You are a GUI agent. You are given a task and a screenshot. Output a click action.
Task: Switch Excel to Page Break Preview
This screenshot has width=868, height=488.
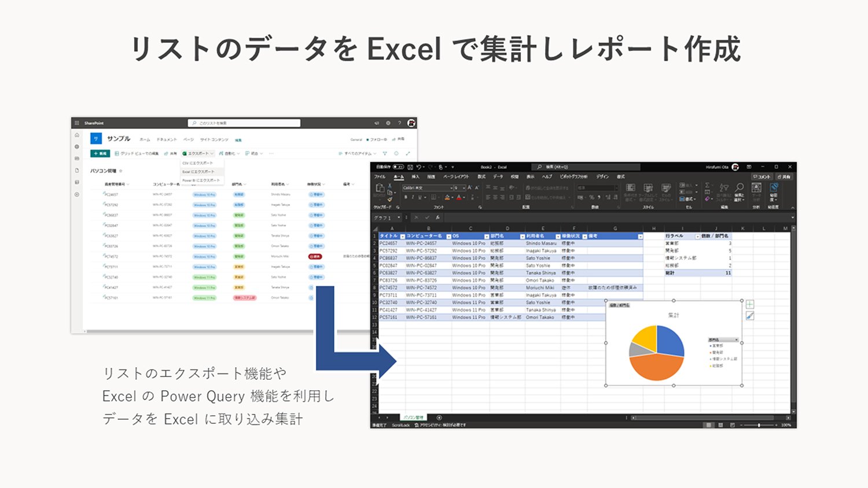733,425
